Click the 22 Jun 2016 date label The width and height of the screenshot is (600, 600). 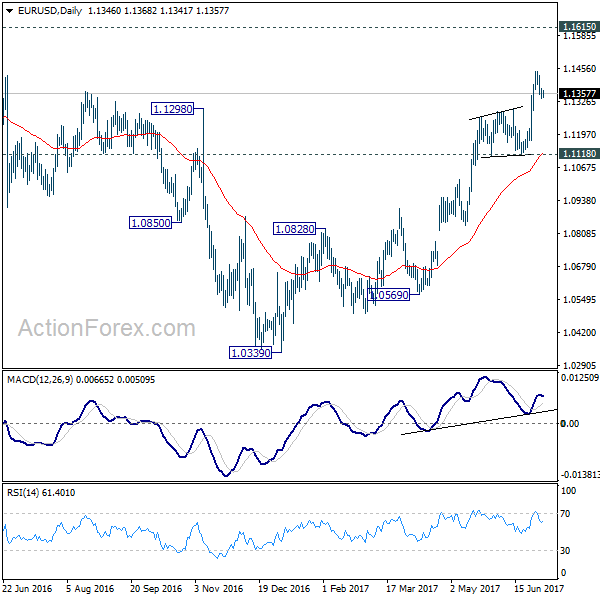coord(27,588)
